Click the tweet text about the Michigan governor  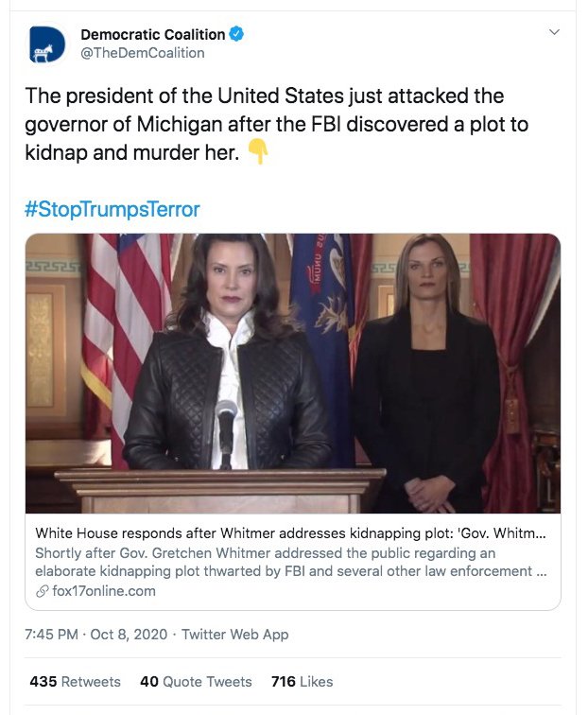coord(264,124)
